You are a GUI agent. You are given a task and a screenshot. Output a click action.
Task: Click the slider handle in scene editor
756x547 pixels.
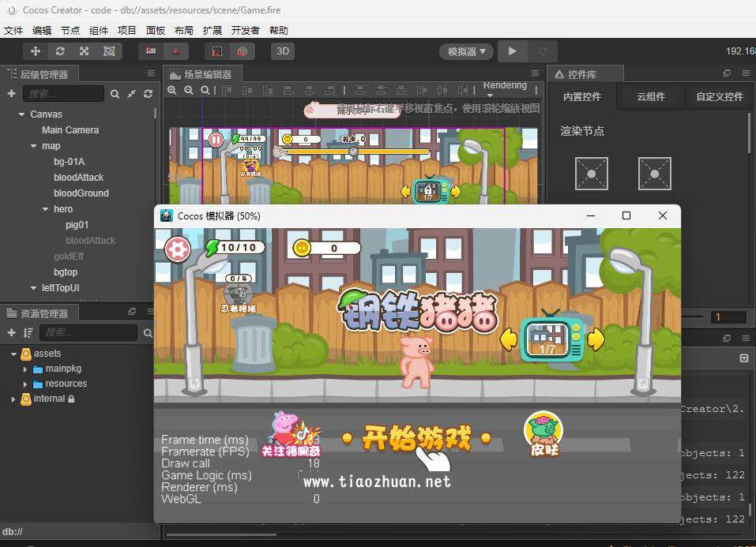(x=353, y=152)
